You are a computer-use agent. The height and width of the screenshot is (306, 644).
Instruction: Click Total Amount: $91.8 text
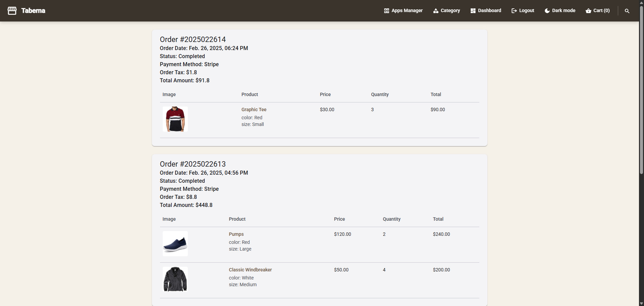coord(184,80)
